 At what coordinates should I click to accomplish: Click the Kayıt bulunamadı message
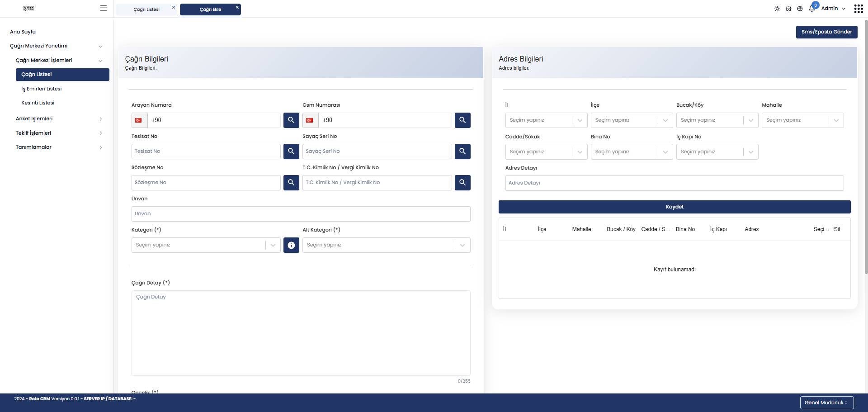(x=675, y=270)
